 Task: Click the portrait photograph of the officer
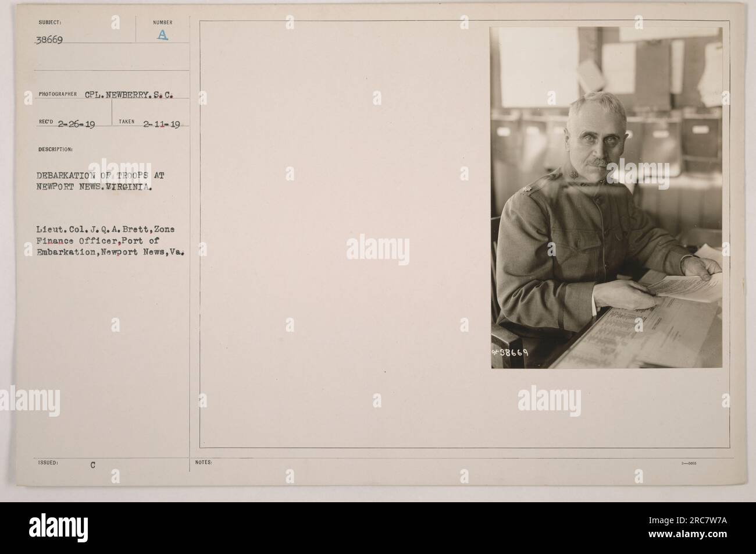click(x=606, y=198)
